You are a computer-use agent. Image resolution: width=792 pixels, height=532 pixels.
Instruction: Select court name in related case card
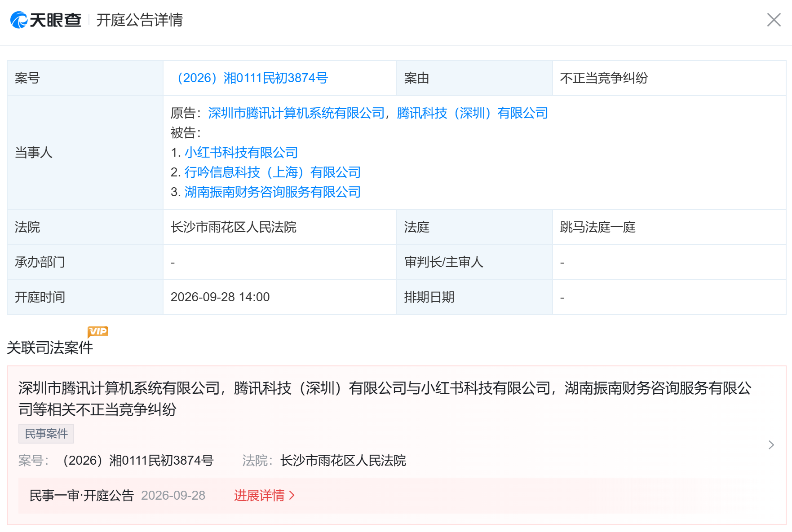[343, 461]
